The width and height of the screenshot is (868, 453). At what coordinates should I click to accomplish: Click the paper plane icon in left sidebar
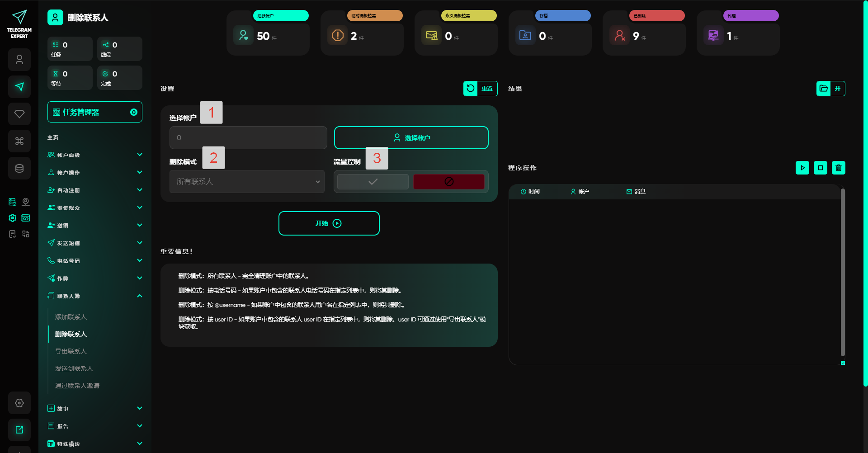click(19, 87)
